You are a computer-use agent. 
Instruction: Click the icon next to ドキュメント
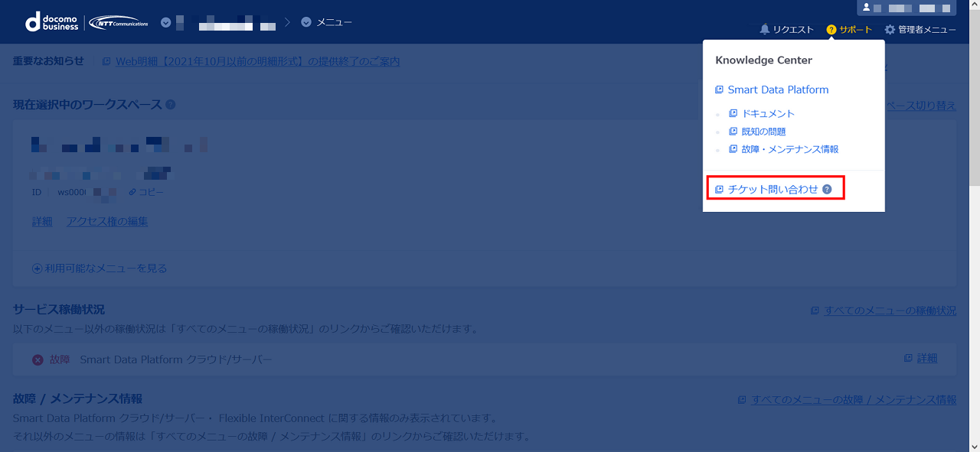[733, 113]
